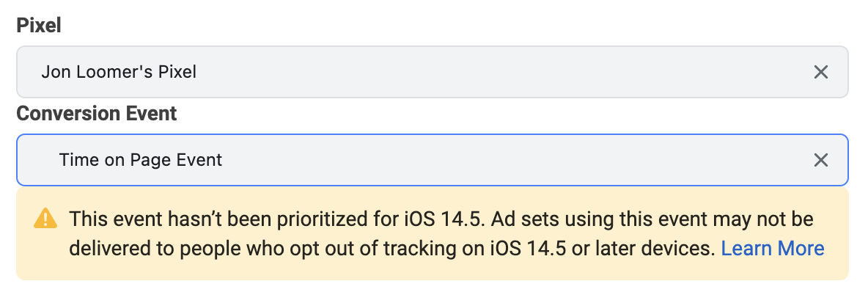Image resolution: width=868 pixels, height=292 pixels.
Task: Focus the highlighted blue-bordered event field
Action: (433, 160)
